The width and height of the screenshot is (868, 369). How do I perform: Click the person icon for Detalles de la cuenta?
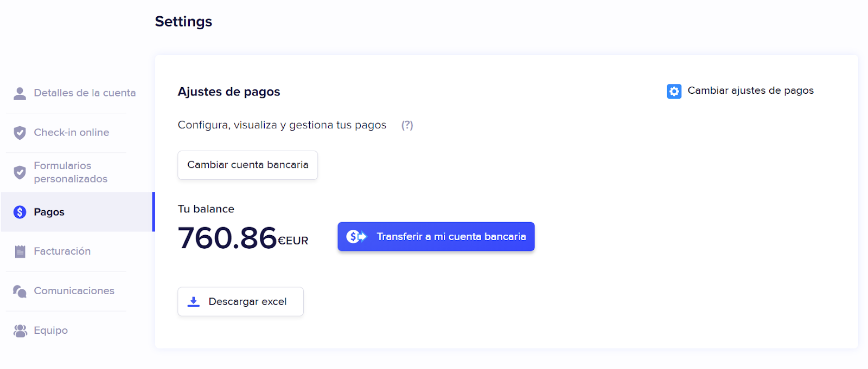(20, 93)
